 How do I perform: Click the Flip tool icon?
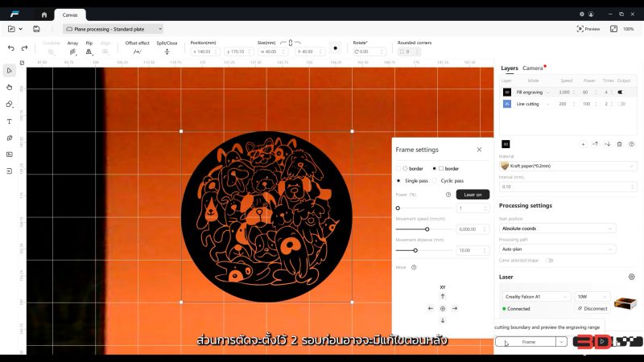pos(89,51)
